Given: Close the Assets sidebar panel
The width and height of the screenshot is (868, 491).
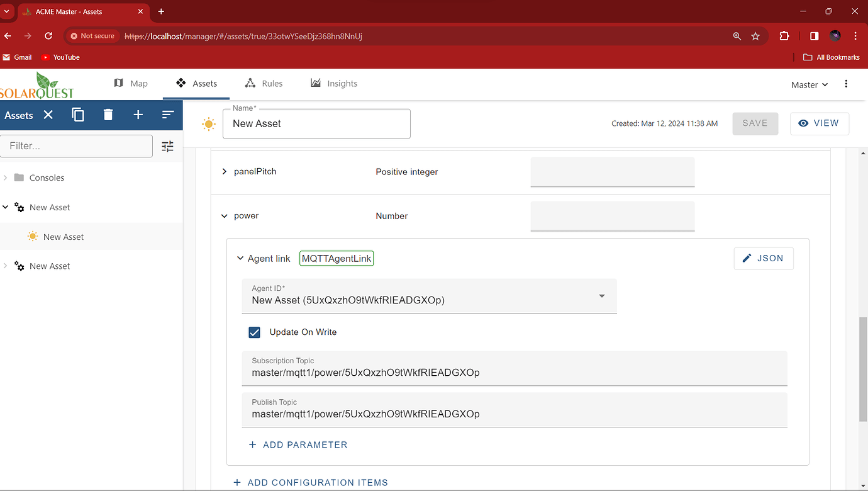Looking at the screenshot, I should [x=48, y=115].
